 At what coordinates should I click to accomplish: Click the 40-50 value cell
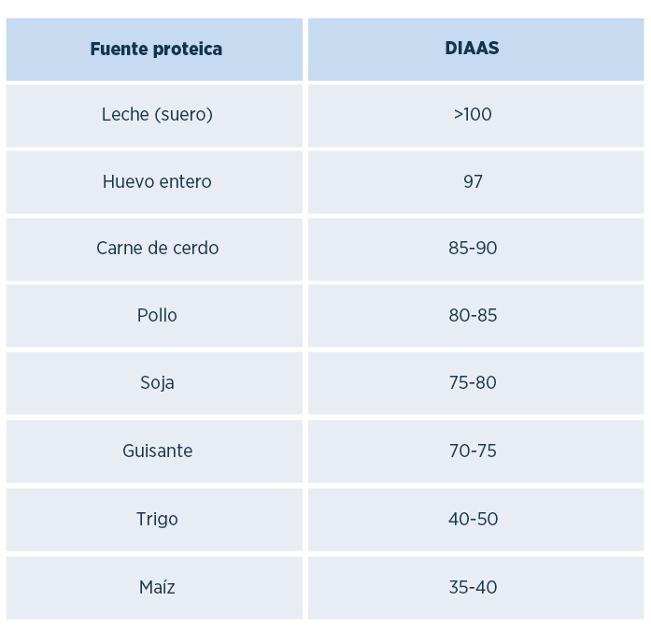(473, 520)
